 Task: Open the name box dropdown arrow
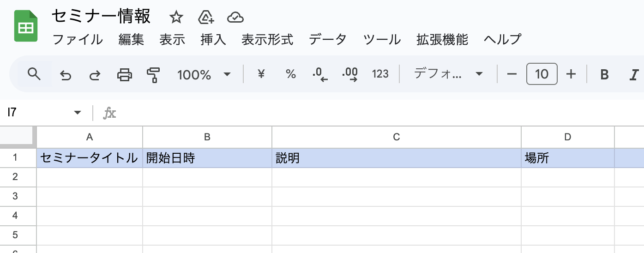[x=78, y=113]
